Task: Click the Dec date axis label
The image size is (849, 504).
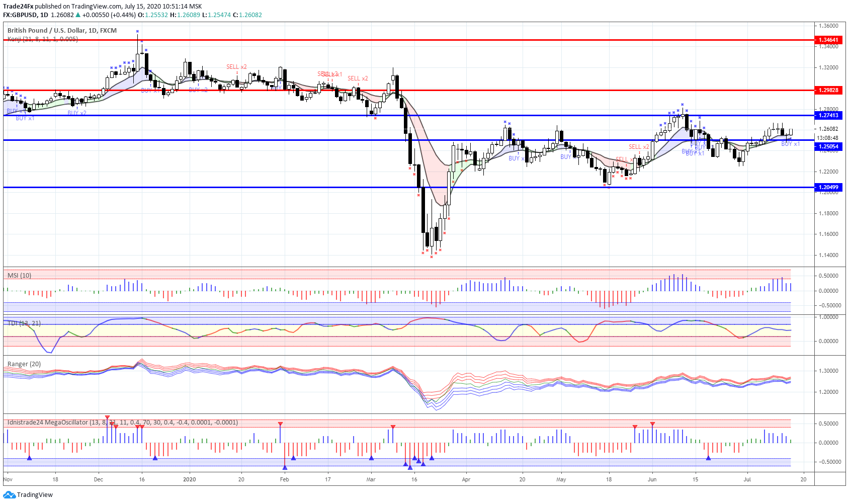Action: tap(99, 479)
